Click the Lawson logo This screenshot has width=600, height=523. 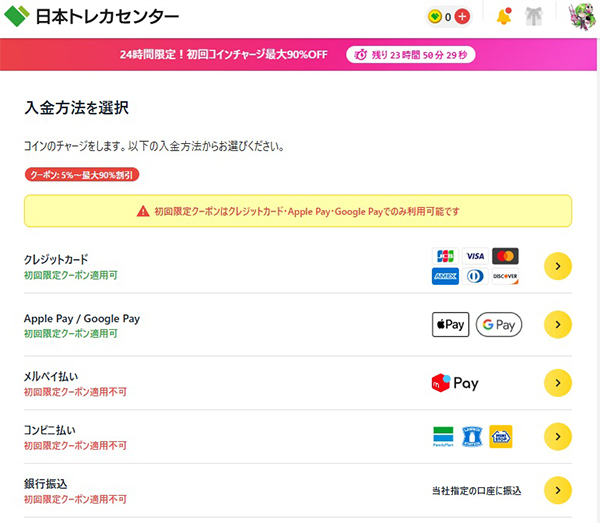[x=472, y=437]
